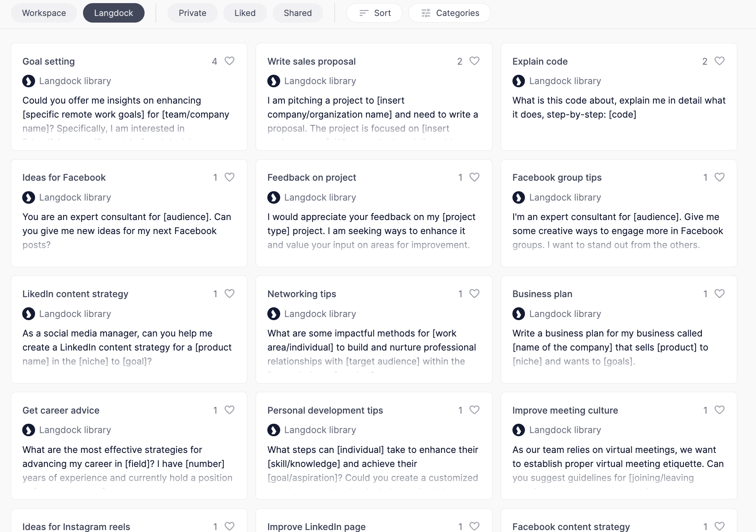Viewport: 756px width, 532px height.
Task: Like the LinkedIn content strategy prompt
Action: [229, 294]
